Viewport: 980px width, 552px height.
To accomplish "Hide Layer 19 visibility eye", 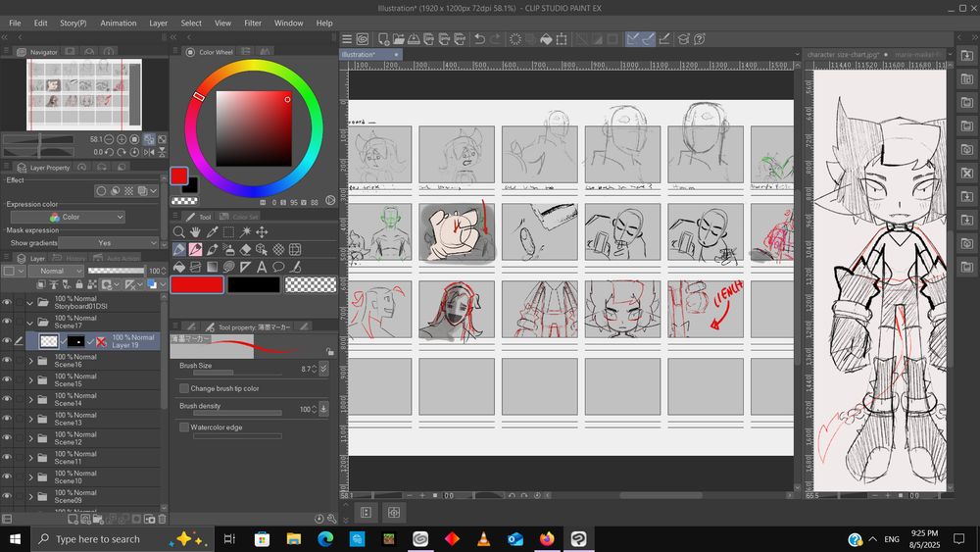I will (x=7, y=340).
